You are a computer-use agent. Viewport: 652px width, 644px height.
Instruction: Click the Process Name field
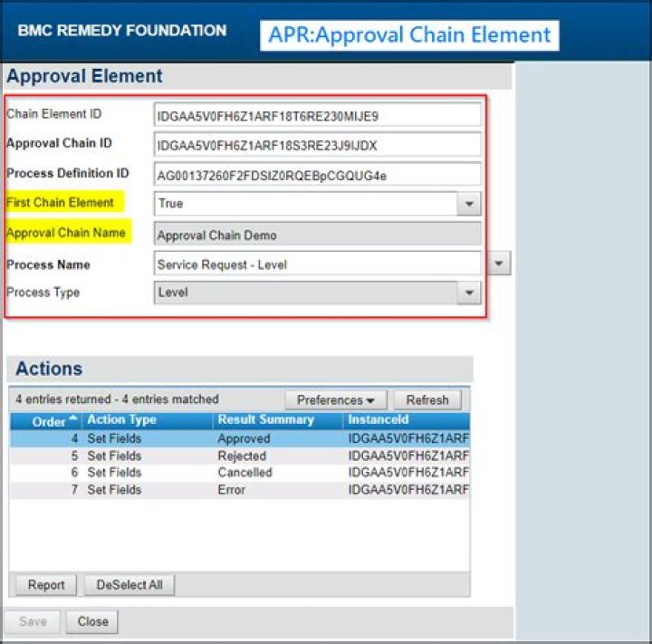coord(317,264)
